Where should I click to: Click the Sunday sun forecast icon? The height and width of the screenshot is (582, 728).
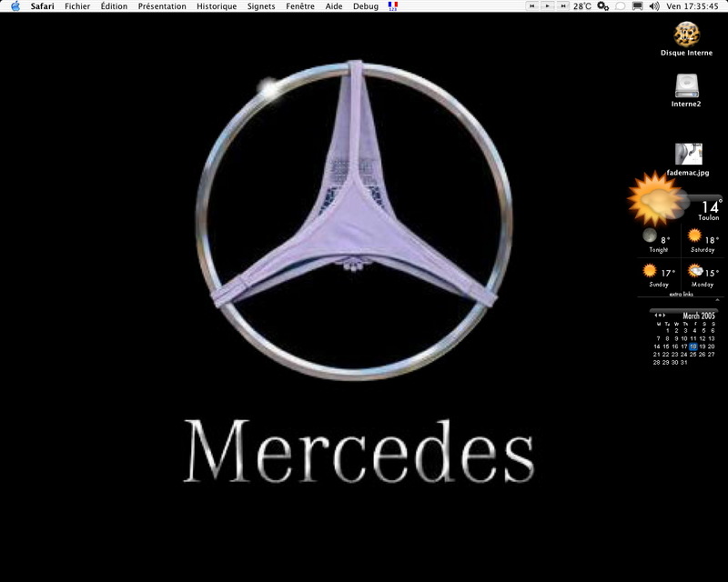[x=650, y=270]
